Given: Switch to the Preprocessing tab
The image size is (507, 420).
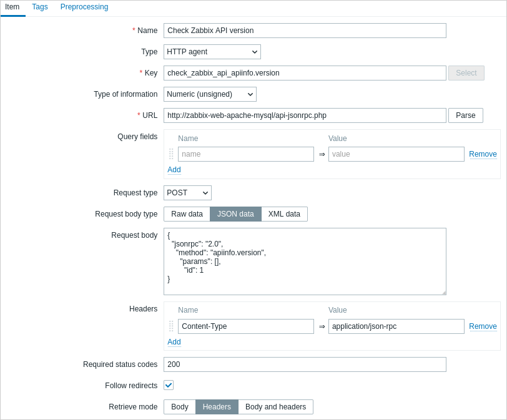Looking at the screenshot, I should [x=84, y=7].
